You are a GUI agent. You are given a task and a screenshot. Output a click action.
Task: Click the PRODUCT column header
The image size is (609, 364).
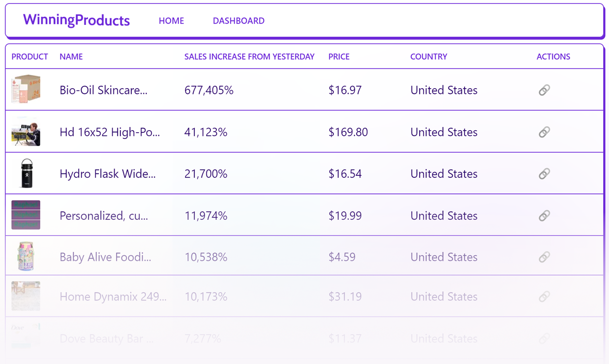point(30,57)
